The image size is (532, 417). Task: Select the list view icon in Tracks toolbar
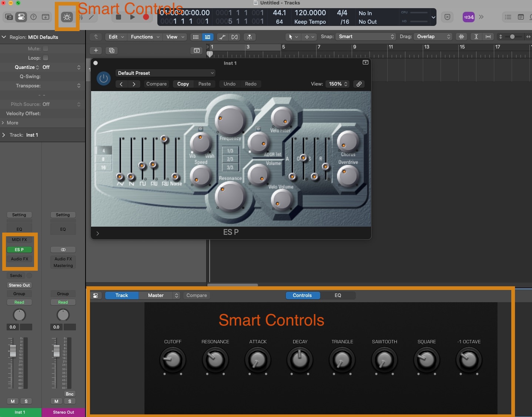(x=208, y=37)
